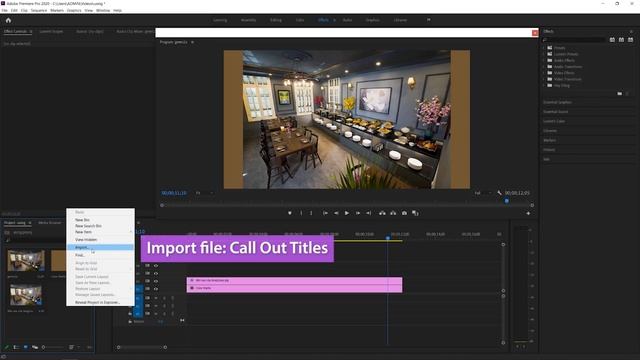This screenshot has width=640, height=360.
Task: Click Mark Out button under the monitor
Action: coord(311,213)
